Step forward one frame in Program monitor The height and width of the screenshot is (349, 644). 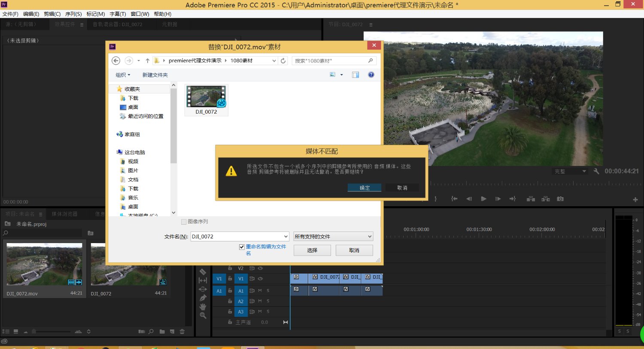coord(498,199)
